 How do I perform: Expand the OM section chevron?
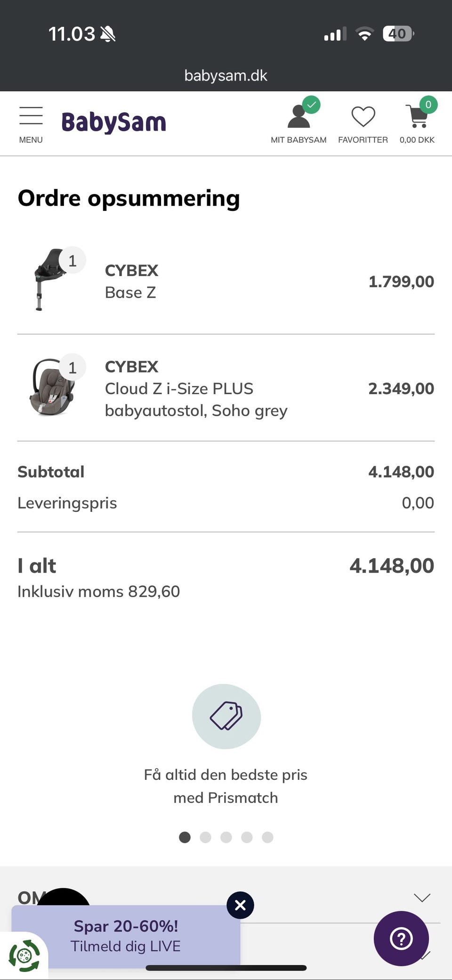[422, 898]
